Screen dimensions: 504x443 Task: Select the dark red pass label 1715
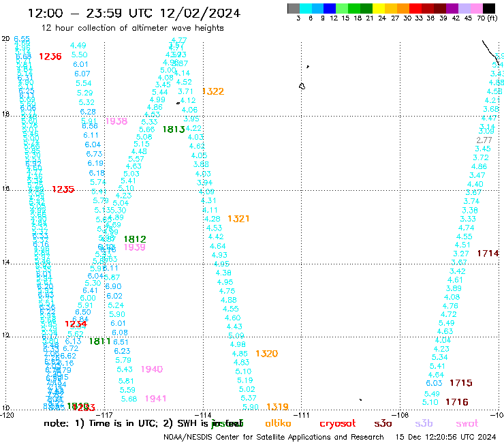(x=461, y=383)
